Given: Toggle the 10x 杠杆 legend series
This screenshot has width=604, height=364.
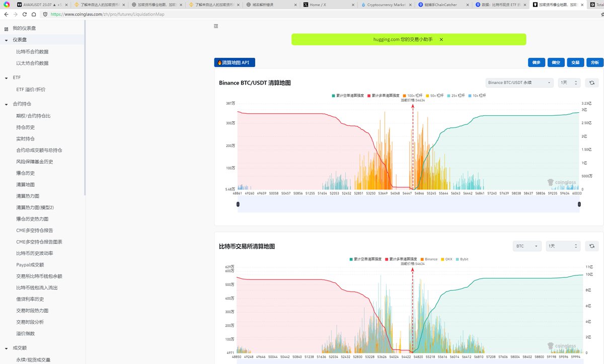Looking at the screenshot, I should point(478,96).
